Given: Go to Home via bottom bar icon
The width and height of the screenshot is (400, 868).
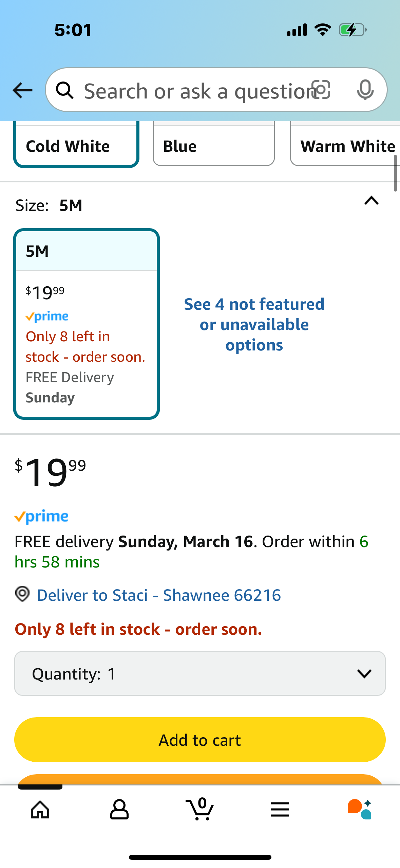Looking at the screenshot, I should pos(40,810).
